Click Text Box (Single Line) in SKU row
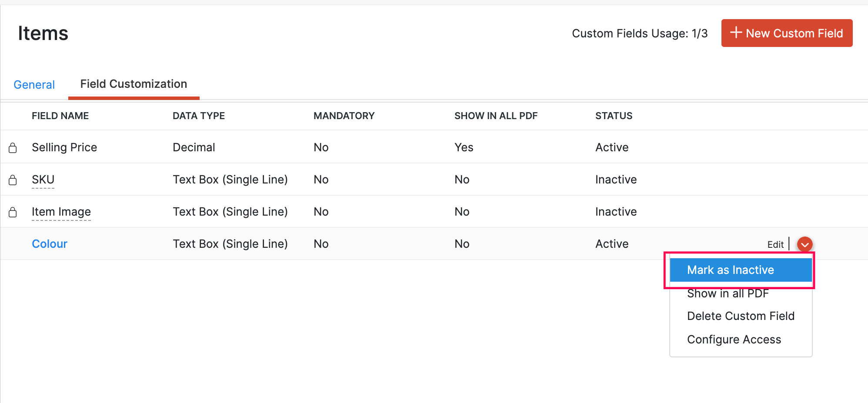 pos(230,180)
